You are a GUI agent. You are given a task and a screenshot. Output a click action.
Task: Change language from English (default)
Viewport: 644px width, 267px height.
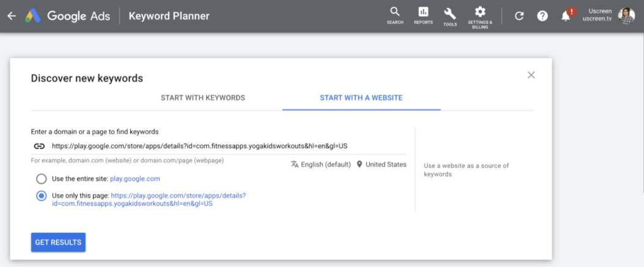click(320, 164)
